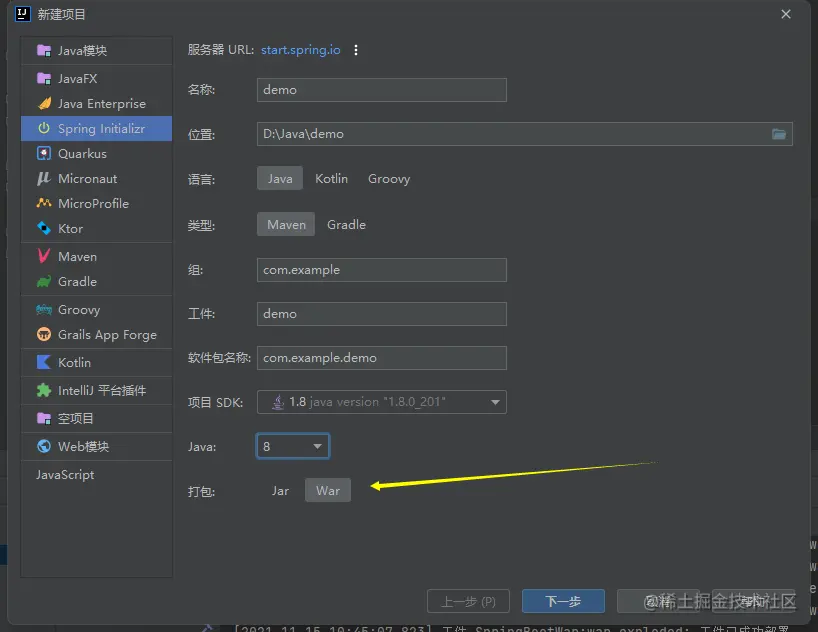Choose JavaFX project type

pos(97,78)
